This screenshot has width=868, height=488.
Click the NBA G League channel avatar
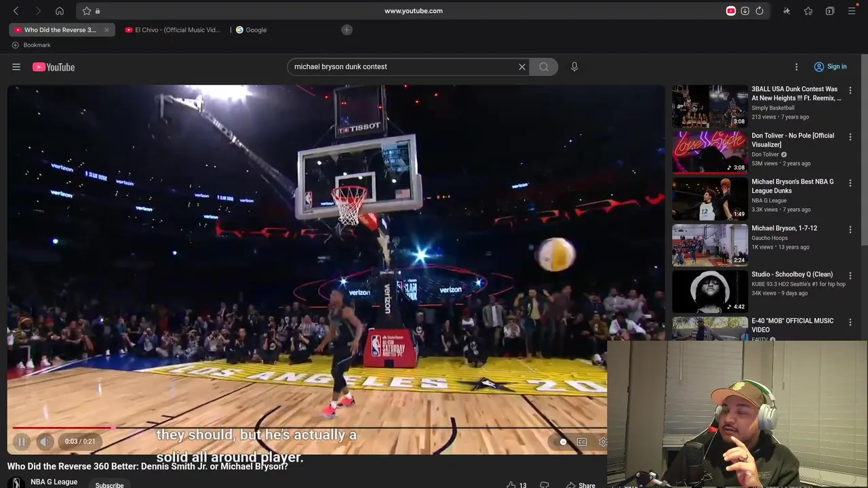pyautogui.click(x=16, y=483)
